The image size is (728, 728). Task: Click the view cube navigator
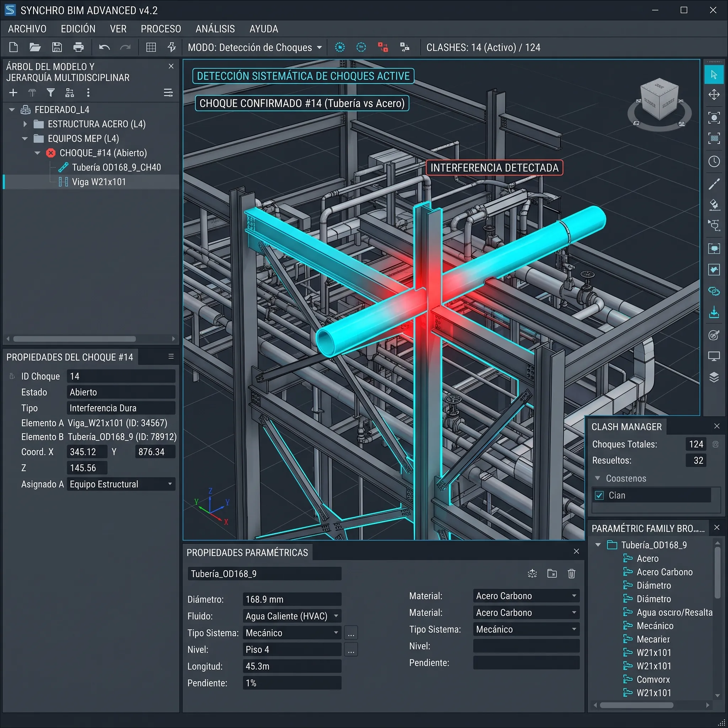point(659,104)
